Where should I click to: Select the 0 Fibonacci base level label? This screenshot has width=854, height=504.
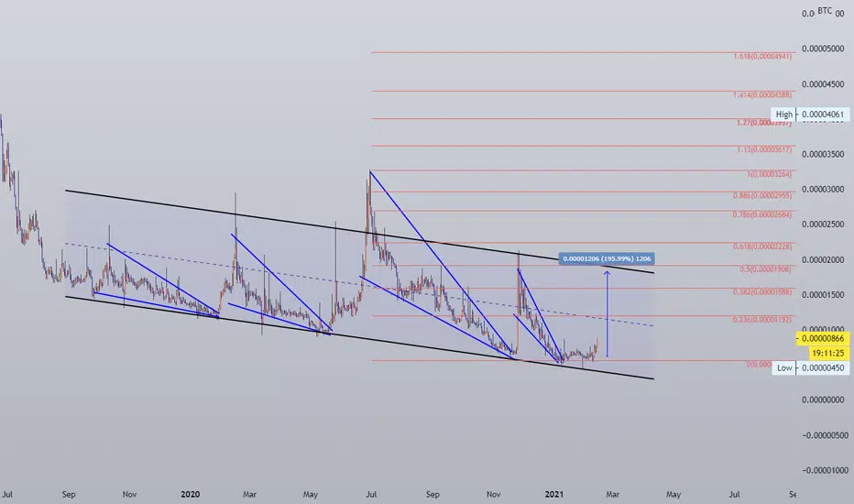coord(760,365)
